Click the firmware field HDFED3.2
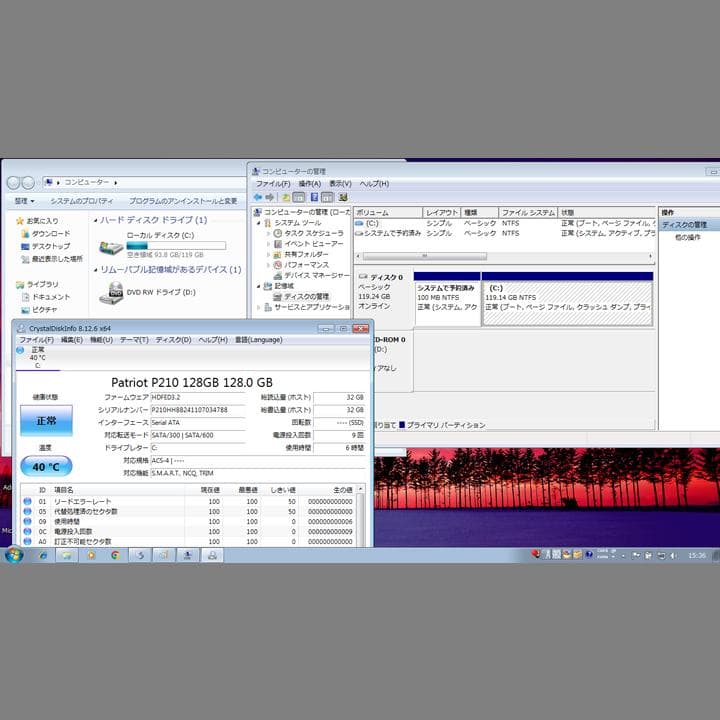The height and width of the screenshot is (720, 720). point(197,397)
